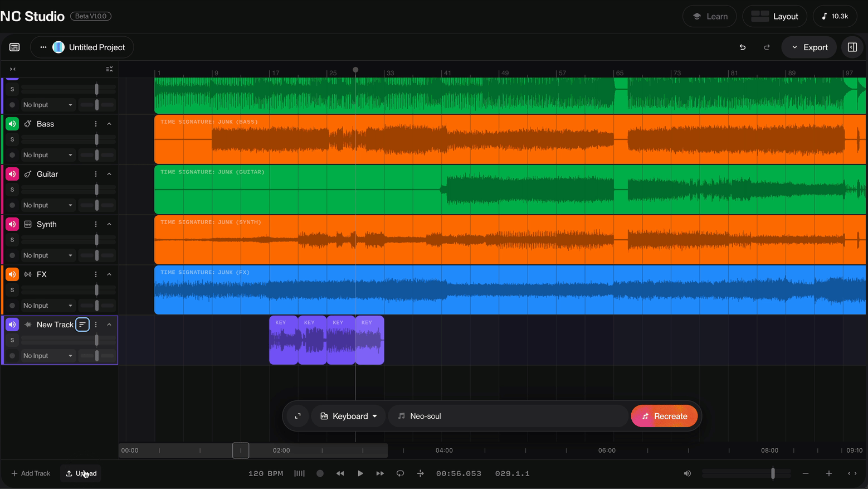Click the Add Track button
The width and height of the screenshot is (868, 489).
[x=31, y=473]
